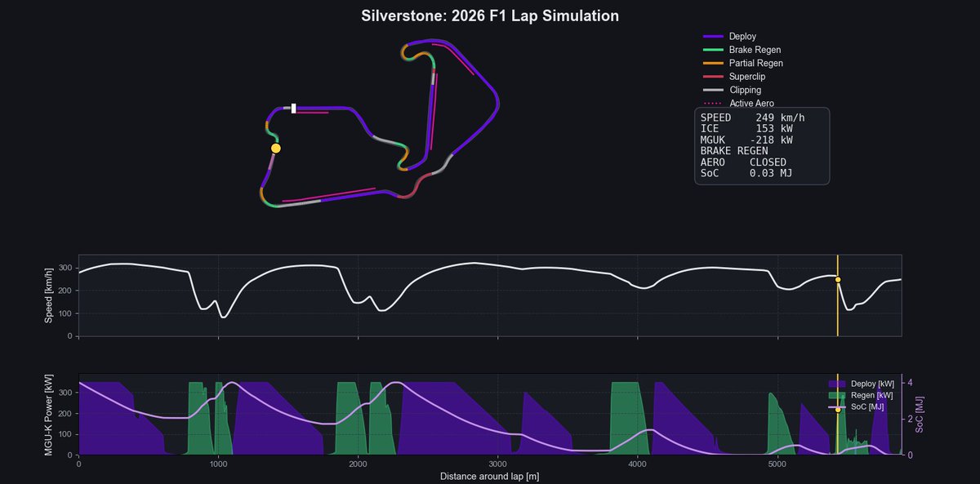Click the Brake Regen legend entry

pyautogui.click(x=742, y=50)
